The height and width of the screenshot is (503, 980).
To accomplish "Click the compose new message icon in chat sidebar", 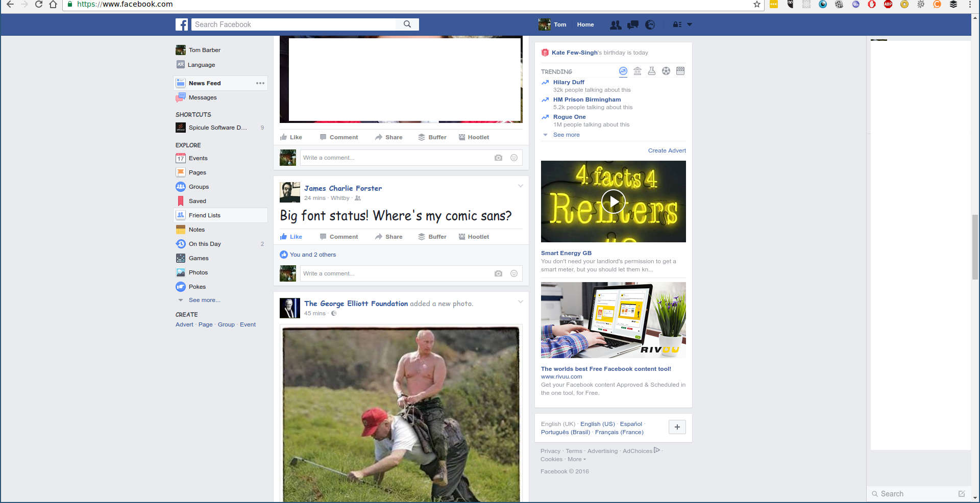I will point(962,494).
